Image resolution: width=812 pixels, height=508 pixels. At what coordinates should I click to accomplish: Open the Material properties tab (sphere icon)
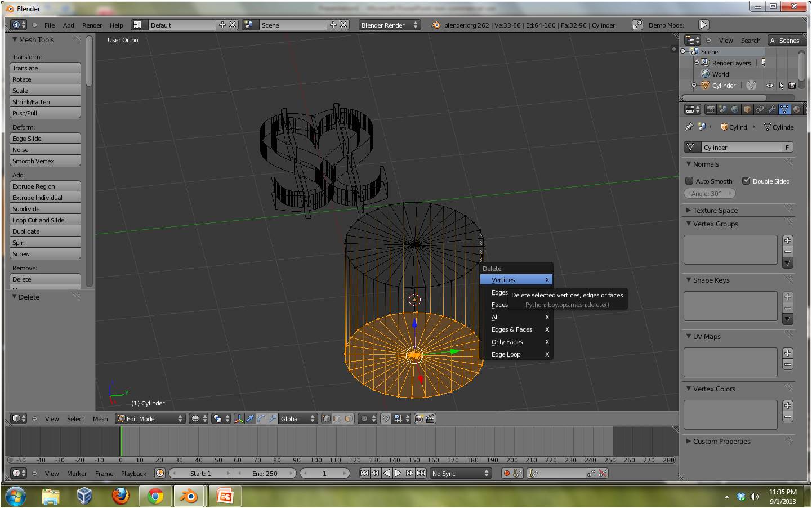click(797, 110)
